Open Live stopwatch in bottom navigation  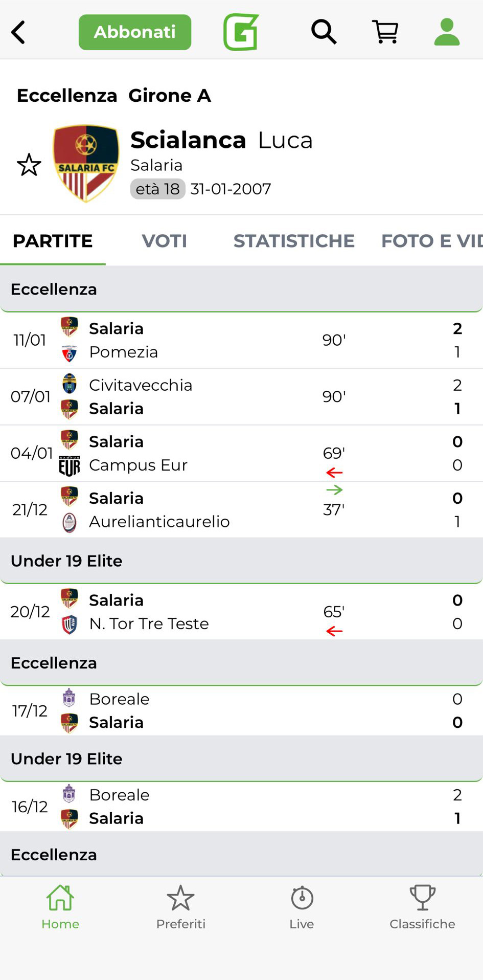302,907
